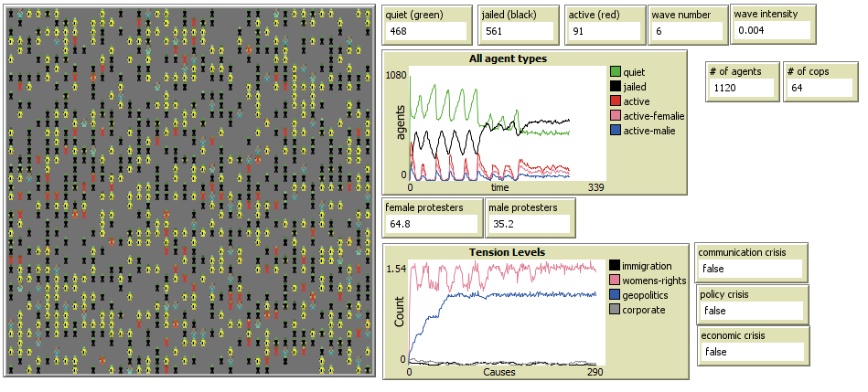Image resolution: width=868 pixels, height=392 pixels.
Task: Click the active (red) monitor showing 91
Action: (602, 31)
